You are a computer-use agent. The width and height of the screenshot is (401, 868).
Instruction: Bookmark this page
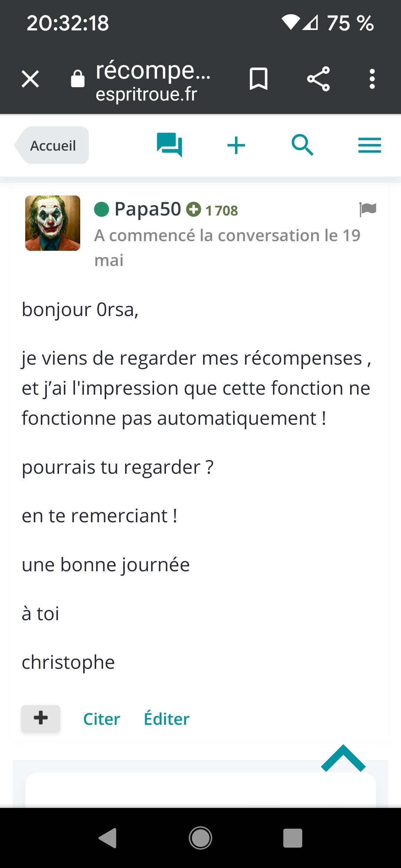pos(258,79)
